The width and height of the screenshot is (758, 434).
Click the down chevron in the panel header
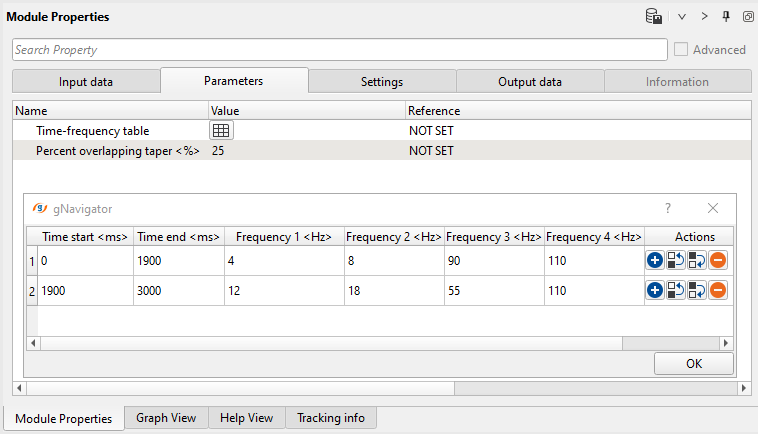pos(682,17)
